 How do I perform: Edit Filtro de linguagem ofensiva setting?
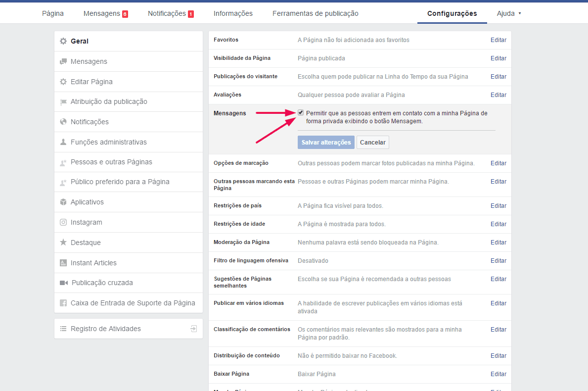pos(498,261)
